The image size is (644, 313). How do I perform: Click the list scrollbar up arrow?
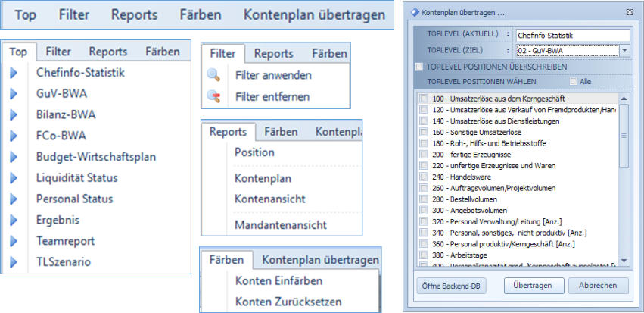624,98
